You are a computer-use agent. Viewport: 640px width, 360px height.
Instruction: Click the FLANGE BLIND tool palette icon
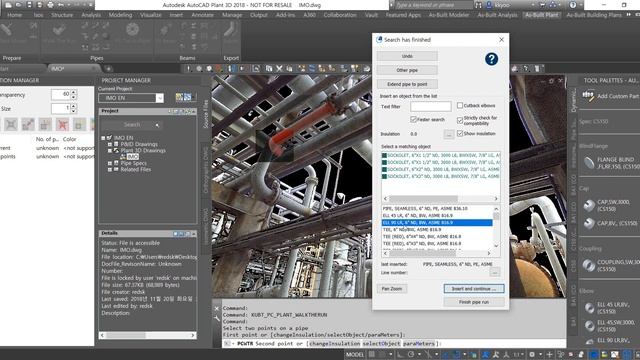[x=589, y=162]
